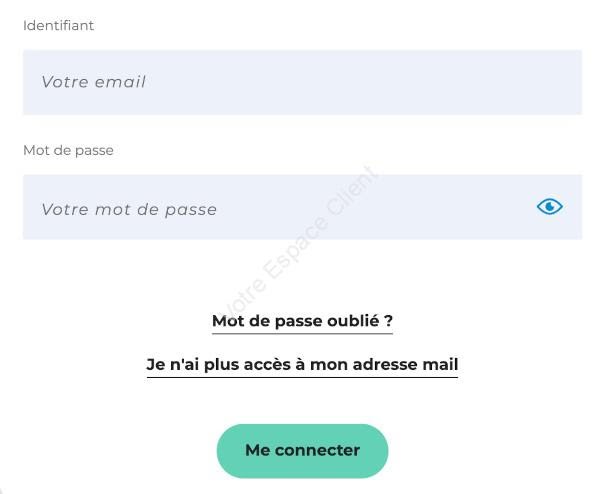Click the 'Votre email' placeholder text
600x494 pixels.
coord(93,82)
